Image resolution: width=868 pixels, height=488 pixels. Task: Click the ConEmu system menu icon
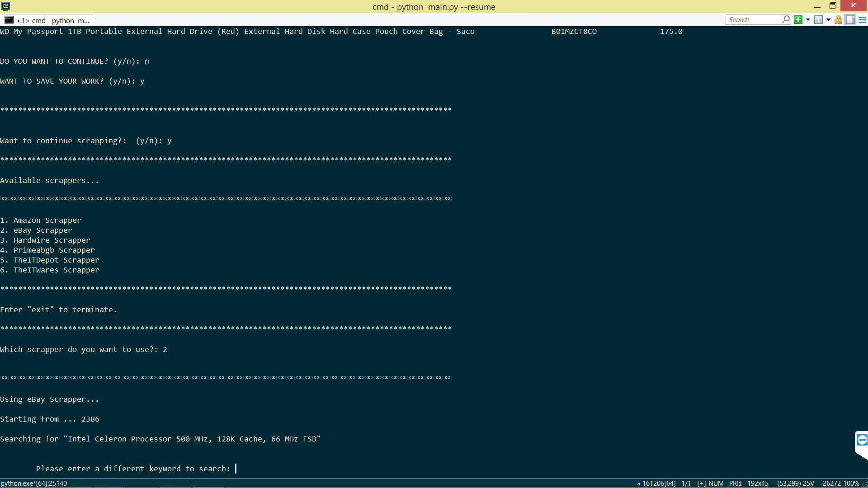(5, 6)
